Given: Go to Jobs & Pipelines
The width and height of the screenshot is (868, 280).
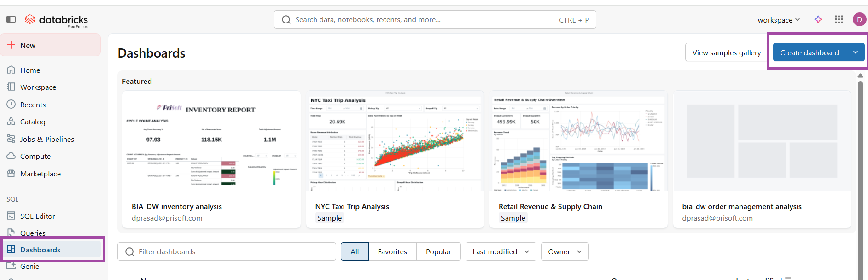Looking at the screenshot, I should tap(47, 139).
